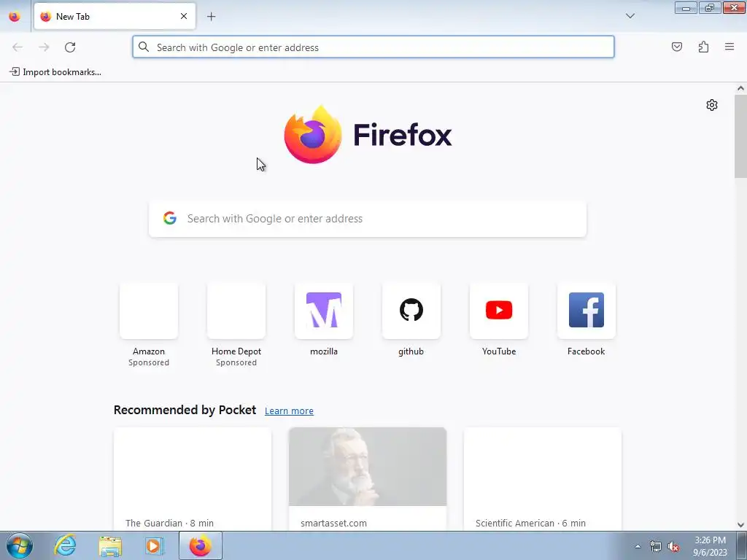747x560 pixels.
Task: Click the taskbar clock showing 3:26 PM
Action: 710,546
